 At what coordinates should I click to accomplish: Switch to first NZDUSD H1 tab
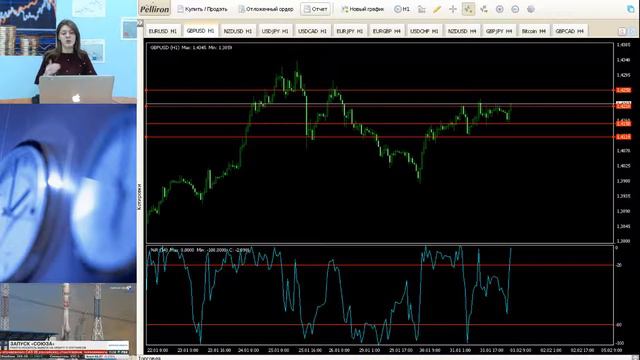(238, 31)
